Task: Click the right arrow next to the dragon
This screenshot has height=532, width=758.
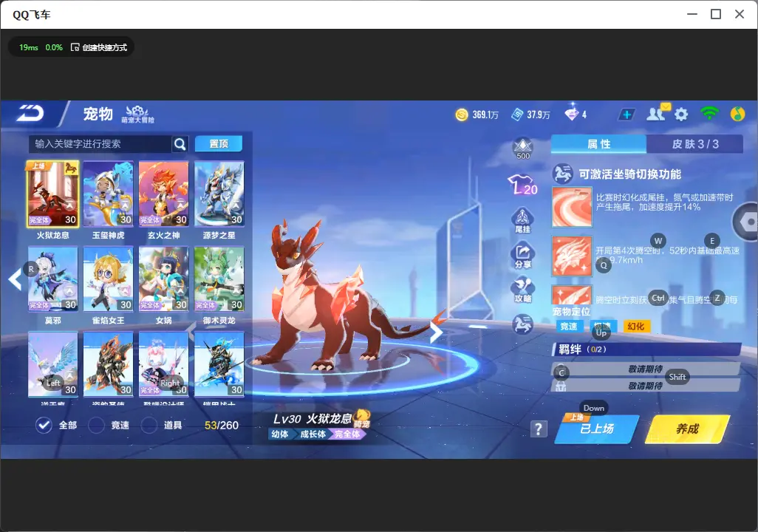Action: coord(436,332)
